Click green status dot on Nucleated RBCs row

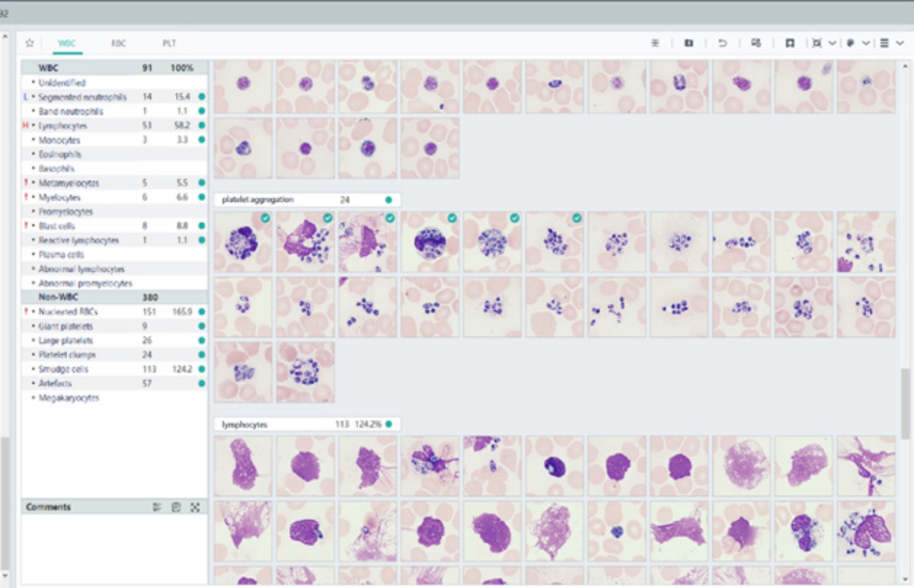(202, 312)
